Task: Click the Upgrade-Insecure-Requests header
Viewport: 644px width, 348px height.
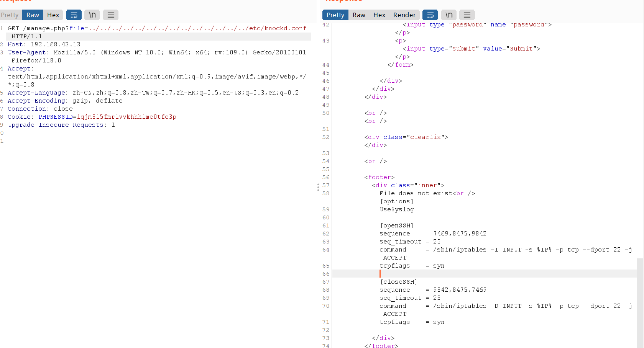Action: (x=61, y=125)
